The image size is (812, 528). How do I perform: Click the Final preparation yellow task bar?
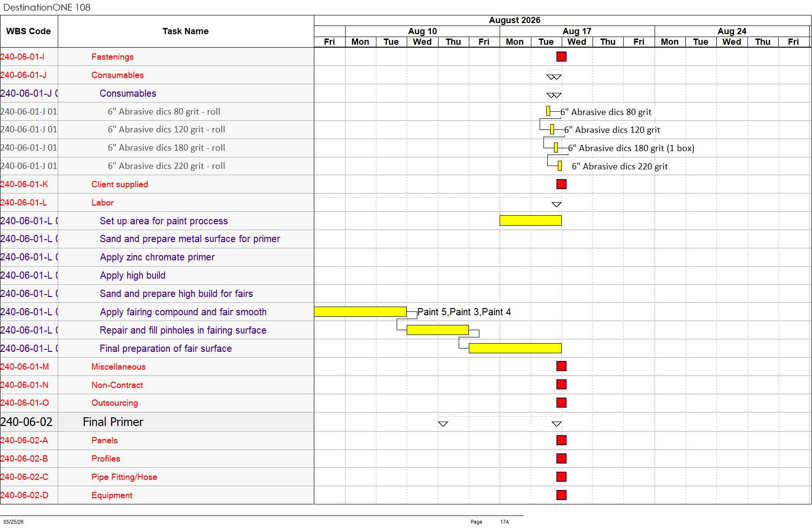[515, 348]
